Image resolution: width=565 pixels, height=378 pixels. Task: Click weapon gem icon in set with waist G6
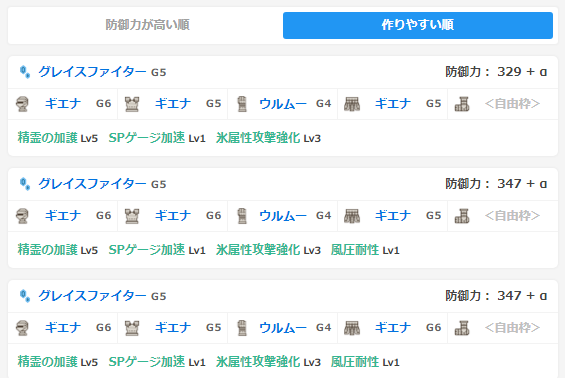coord(25,296)
